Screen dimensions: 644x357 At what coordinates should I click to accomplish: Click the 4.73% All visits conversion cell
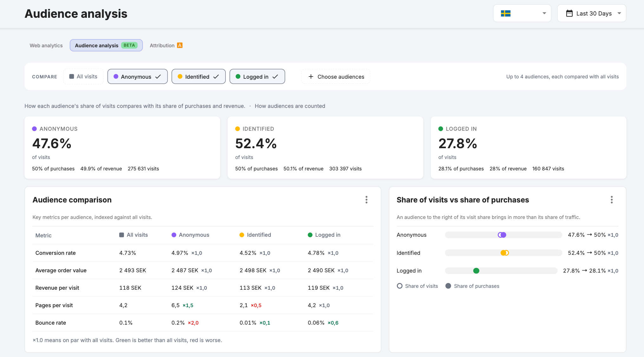[127, 253]
